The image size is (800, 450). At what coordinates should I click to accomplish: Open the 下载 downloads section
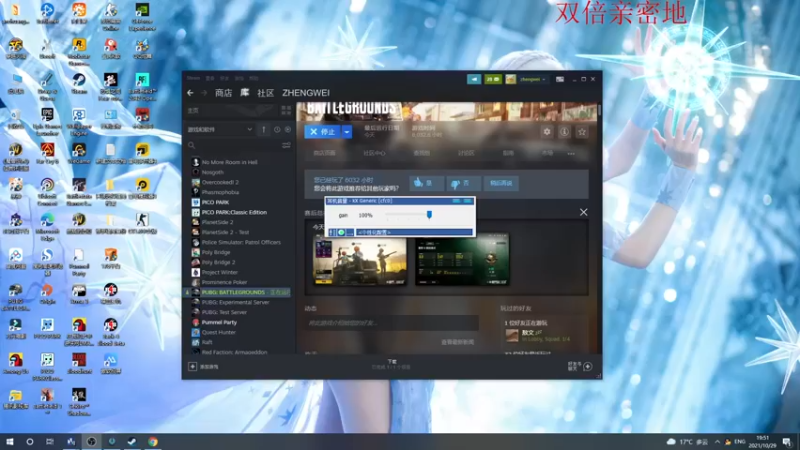(x=392, y=364)
